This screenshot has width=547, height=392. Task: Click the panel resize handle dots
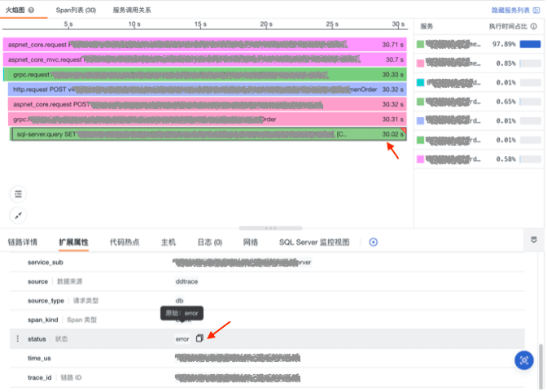point(271,229)
